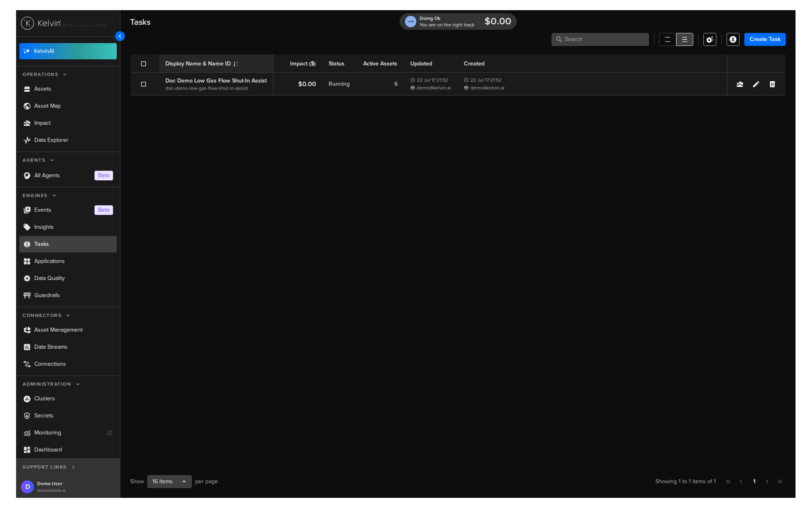Open the Impact page
The image size is (812, 508).
[68, 123]
